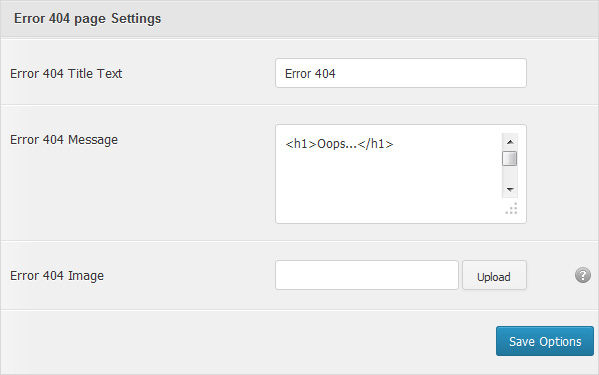Focus the Error 404 Title Text field
This screenshot has height=375, width=599.
click(x=401, y=73)
